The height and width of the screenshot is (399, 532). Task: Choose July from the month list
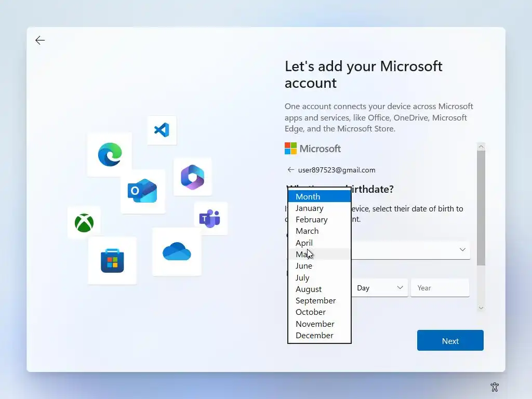click(x=320, y=277)
